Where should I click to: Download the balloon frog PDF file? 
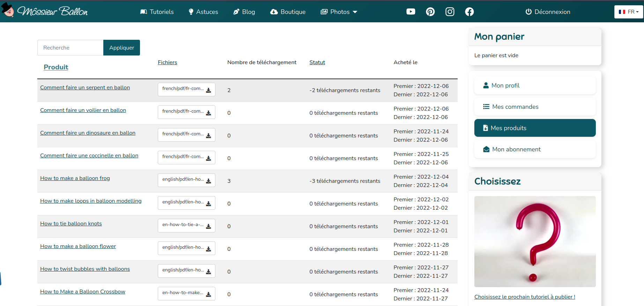(186, 180)
